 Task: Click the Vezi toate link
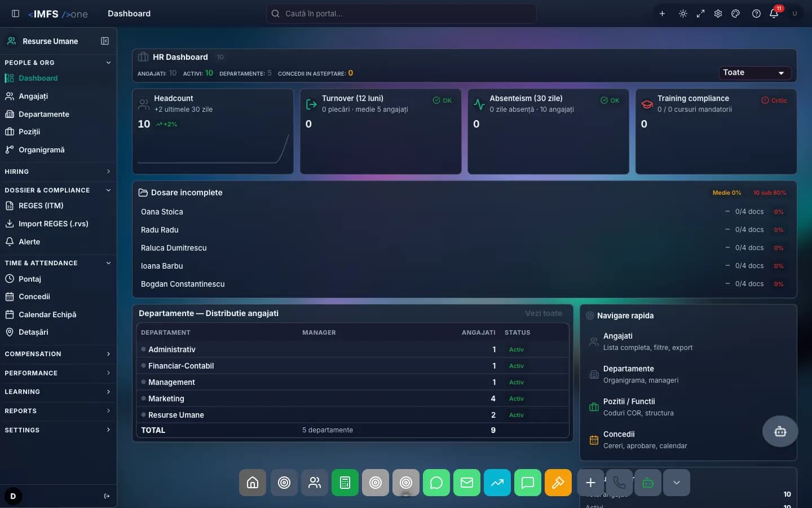pyautogui.click(x=544, y=313)
